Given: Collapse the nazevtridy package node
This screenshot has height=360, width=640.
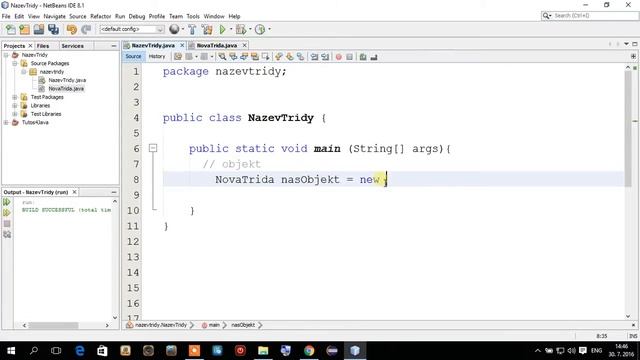Looking at the screenshot, I should 24,72.
